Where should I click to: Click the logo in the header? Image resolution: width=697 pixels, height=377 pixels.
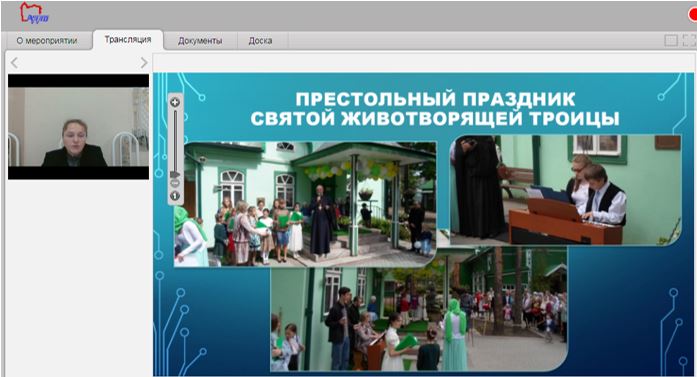34,13
